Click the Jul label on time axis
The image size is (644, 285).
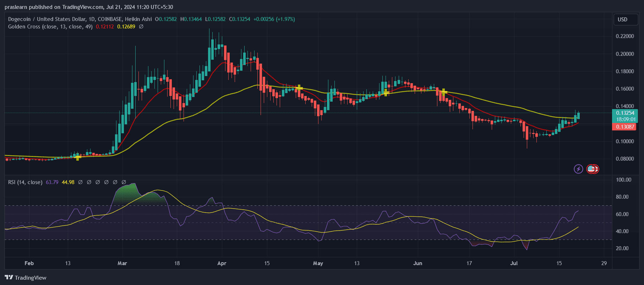(514, 263)
